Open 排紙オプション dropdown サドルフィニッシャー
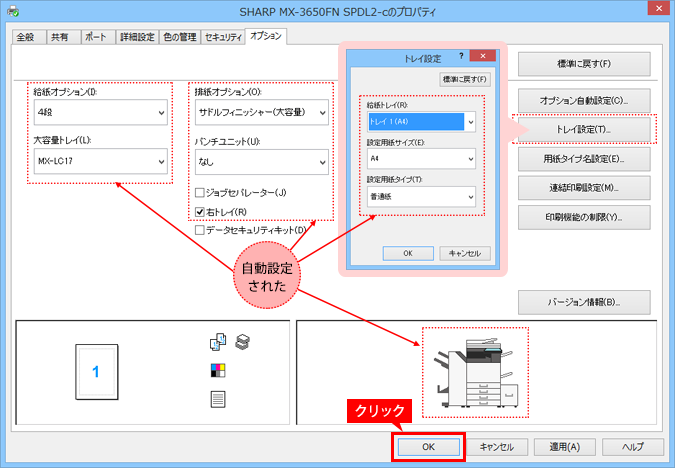Screen dimensions: 675x468 [262, 112]
